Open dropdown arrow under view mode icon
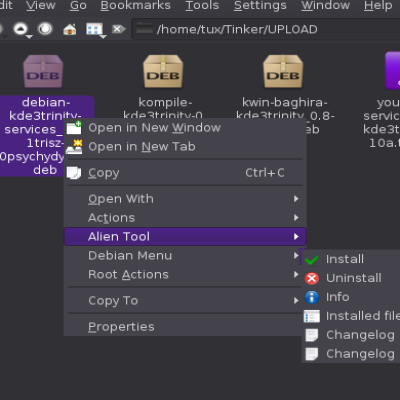Viewport: 400px width, 400px height. coord(103,37)
